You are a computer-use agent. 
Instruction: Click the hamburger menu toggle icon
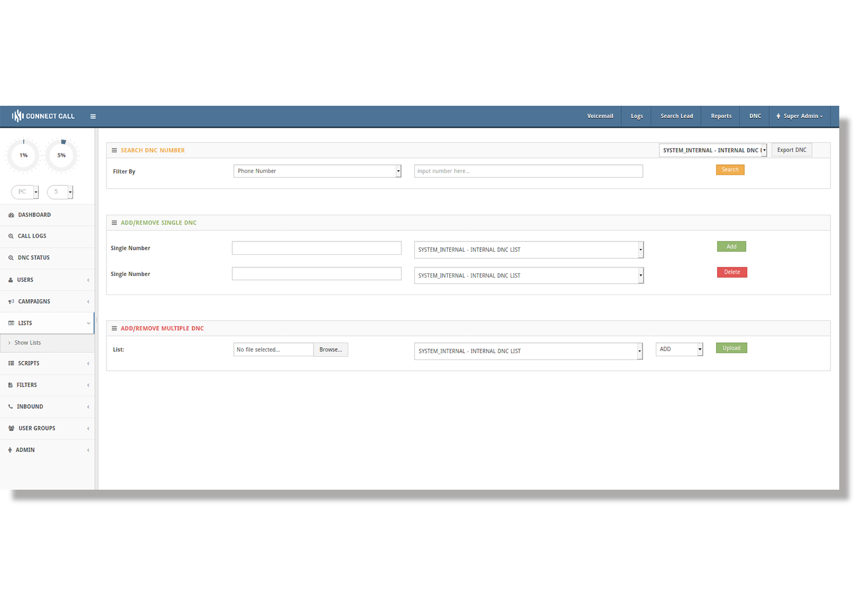93,117
